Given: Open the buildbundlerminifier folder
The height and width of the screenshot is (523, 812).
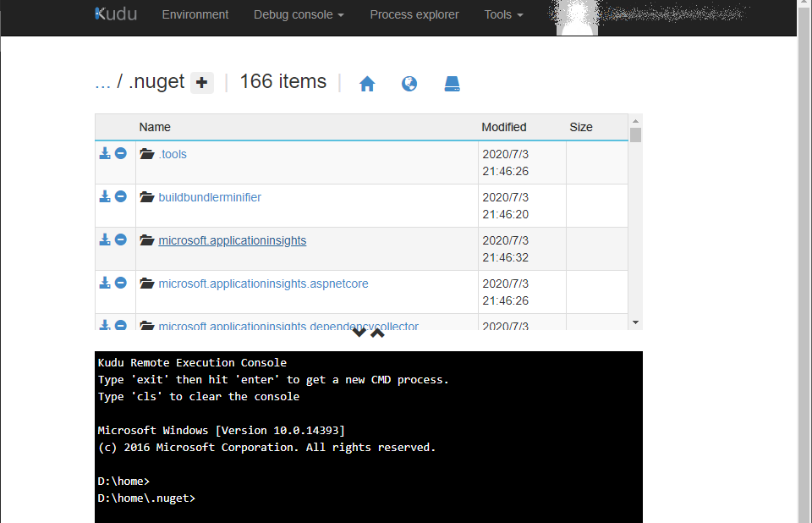Looking at the screenshot, I should [210, 197].
